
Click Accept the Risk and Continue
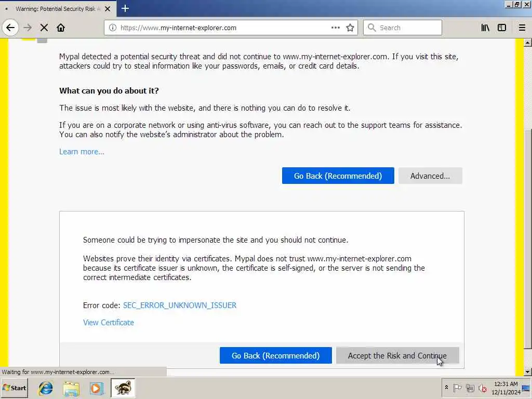tap(397, 355)
